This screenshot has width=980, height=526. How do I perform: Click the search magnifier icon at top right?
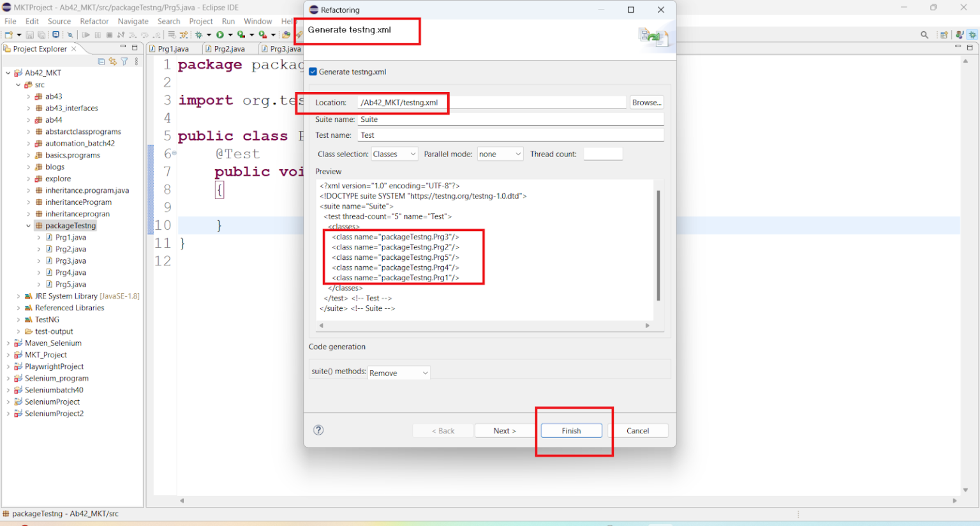[x=924, y=35]
